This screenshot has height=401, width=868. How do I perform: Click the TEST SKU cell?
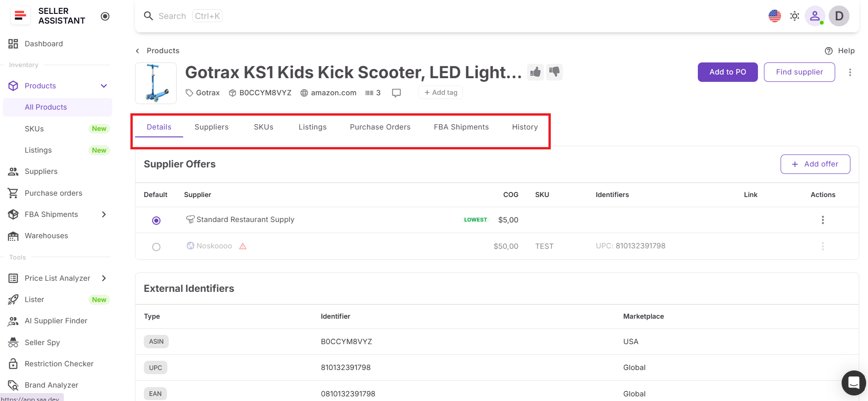click(x=544, y=247)
